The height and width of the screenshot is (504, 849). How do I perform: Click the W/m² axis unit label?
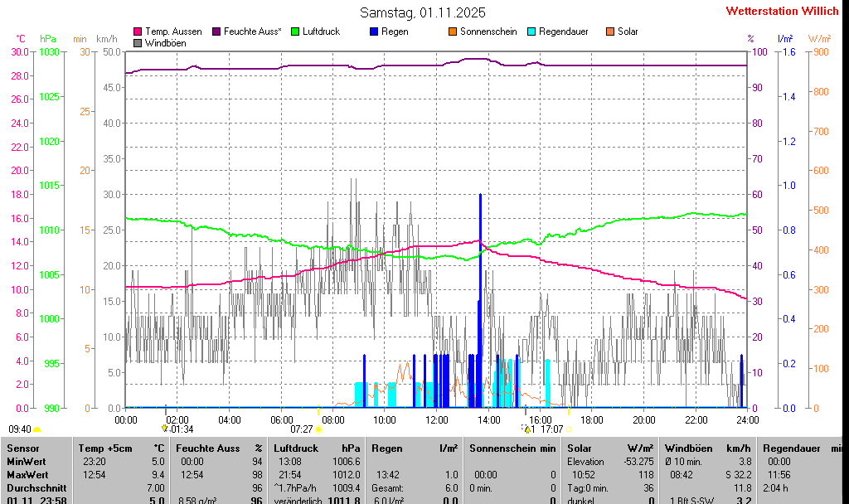[819, 39]
